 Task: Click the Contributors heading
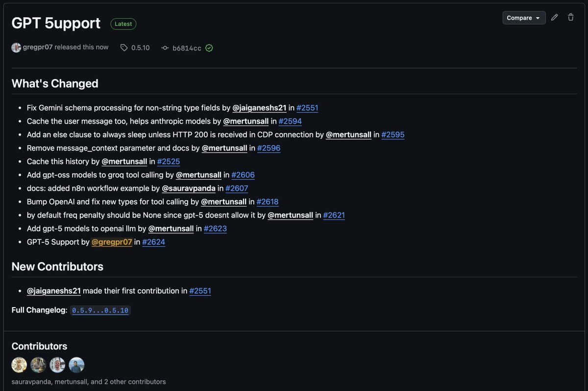tap(39, 346)
